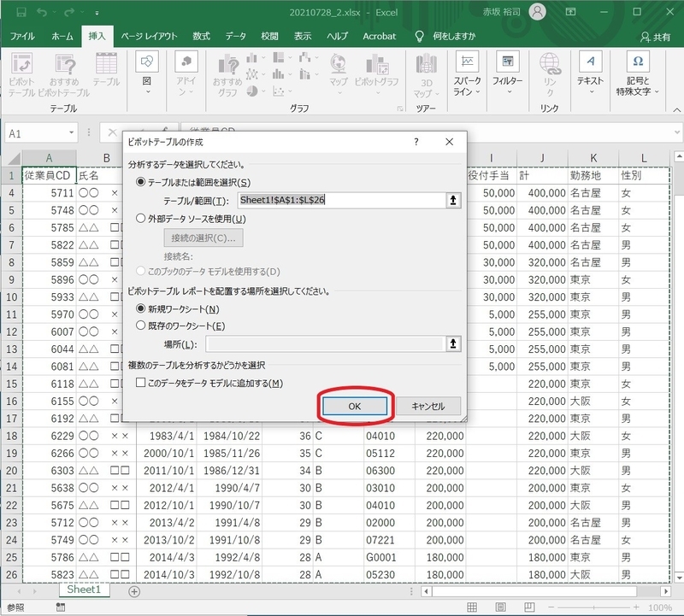The image size is (684, 616).
Task: Click the Undo icon
Action: coord(42,12)
